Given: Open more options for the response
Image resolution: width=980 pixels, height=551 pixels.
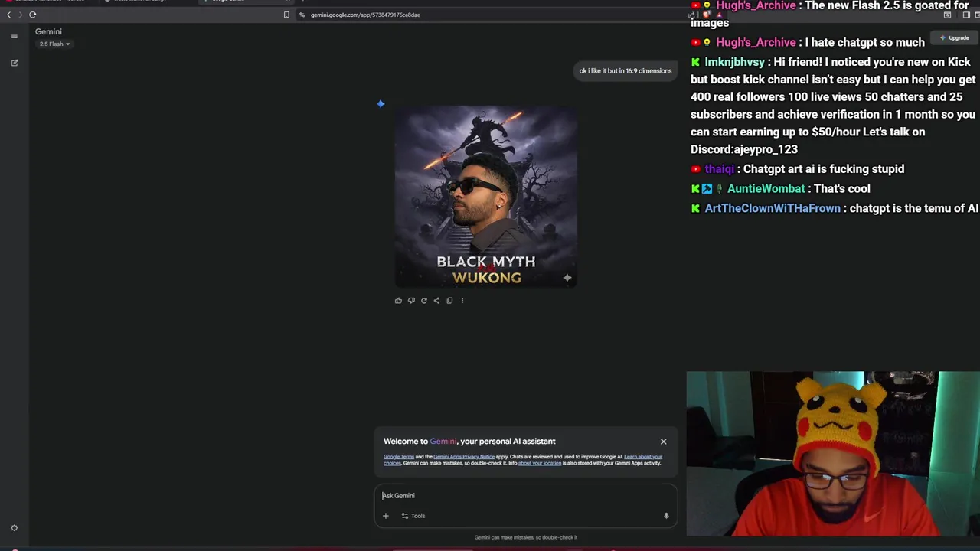Looking at the screenshot, I should coord(462,301).
